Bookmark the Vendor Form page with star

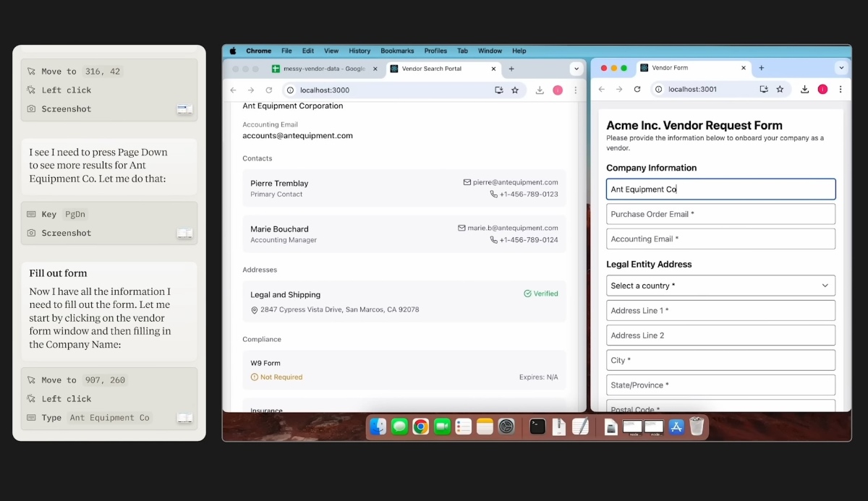(780, 89)
